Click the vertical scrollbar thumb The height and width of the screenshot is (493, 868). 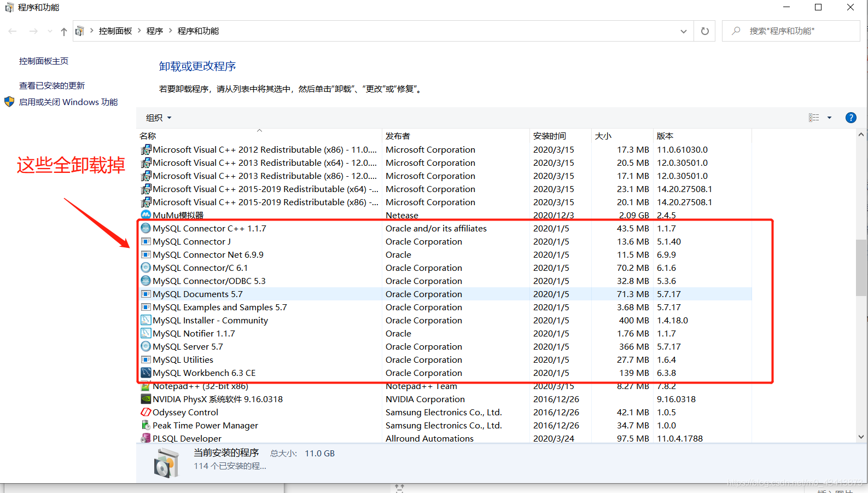(861, 268)
